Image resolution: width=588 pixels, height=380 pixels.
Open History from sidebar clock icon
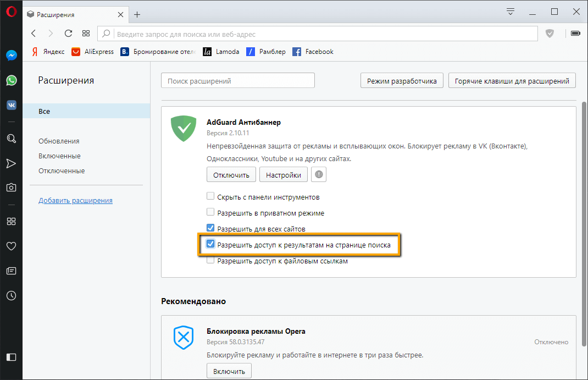point(11,296)
